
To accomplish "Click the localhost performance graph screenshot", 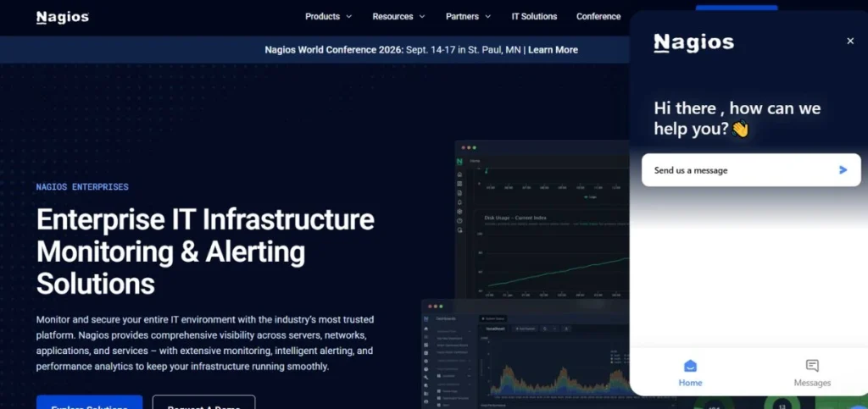I will point(526,354).
